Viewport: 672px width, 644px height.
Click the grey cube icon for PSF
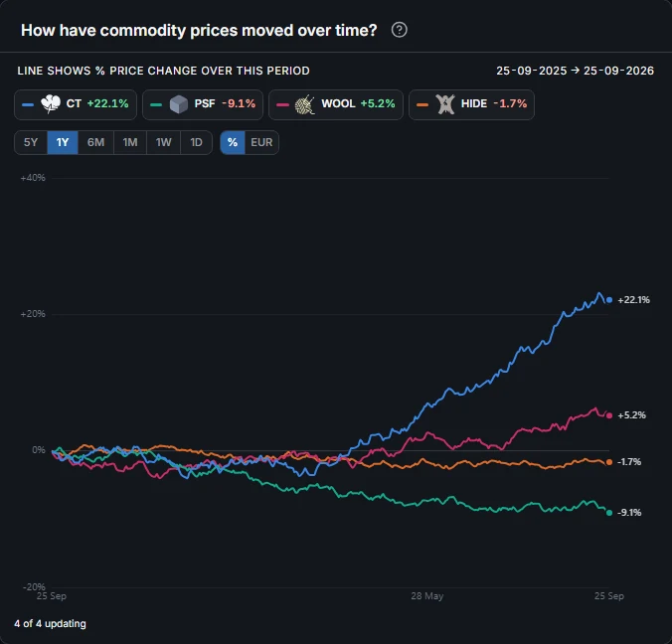[x=179, y=104]
